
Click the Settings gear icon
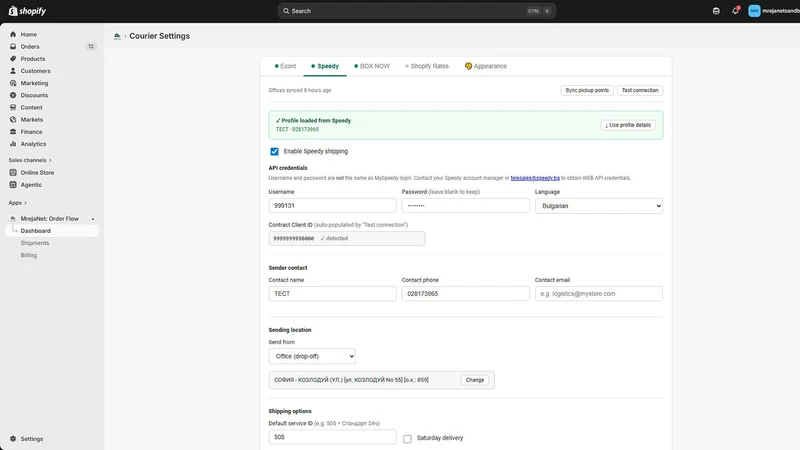13,439
